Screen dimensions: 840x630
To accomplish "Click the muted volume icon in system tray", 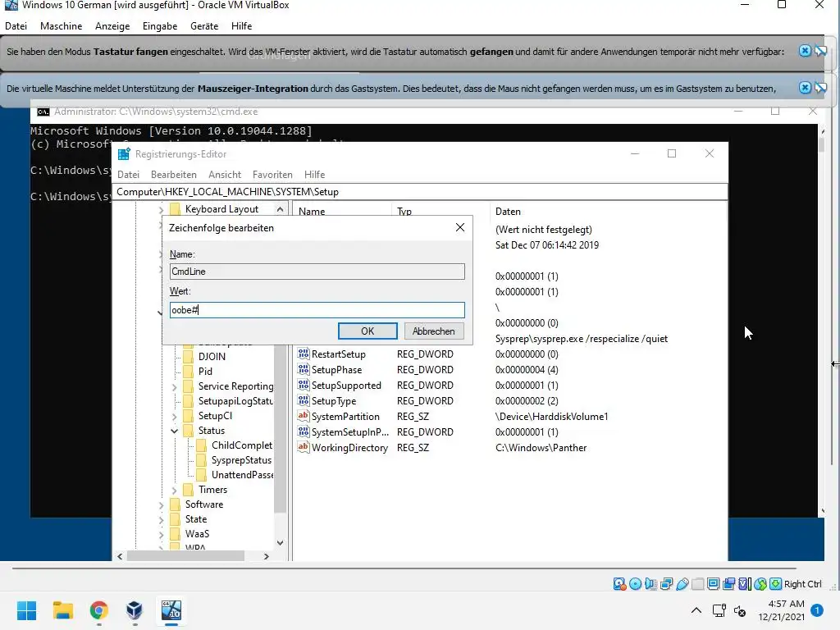I will (x=741, y=610).
